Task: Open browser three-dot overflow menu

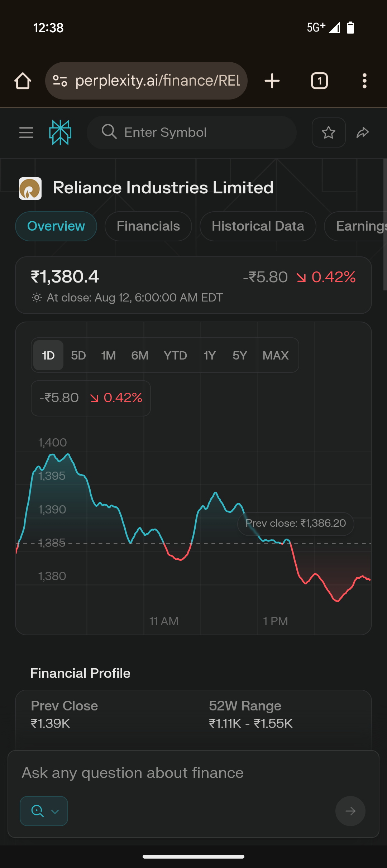Action: pyautogui.click(x=364, y=81)
